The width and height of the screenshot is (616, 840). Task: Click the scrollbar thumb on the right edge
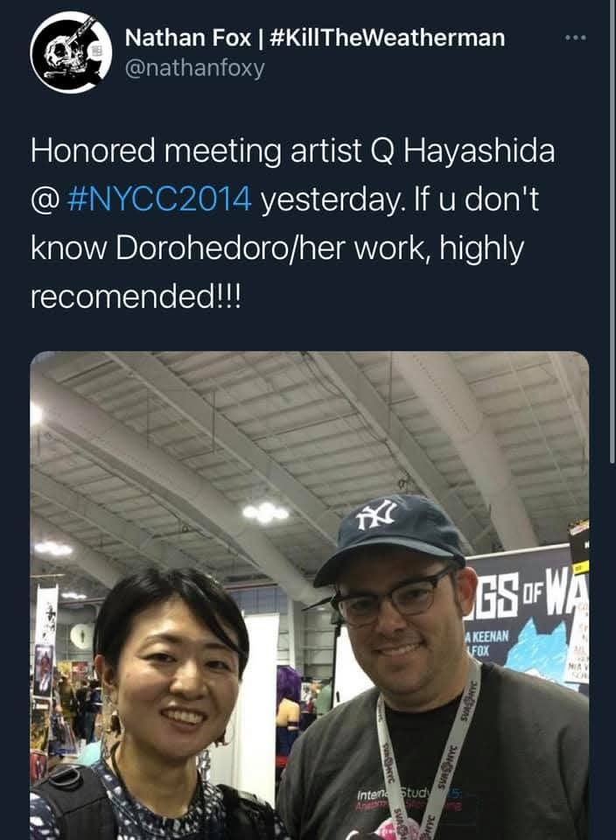(x=612, y=230)
